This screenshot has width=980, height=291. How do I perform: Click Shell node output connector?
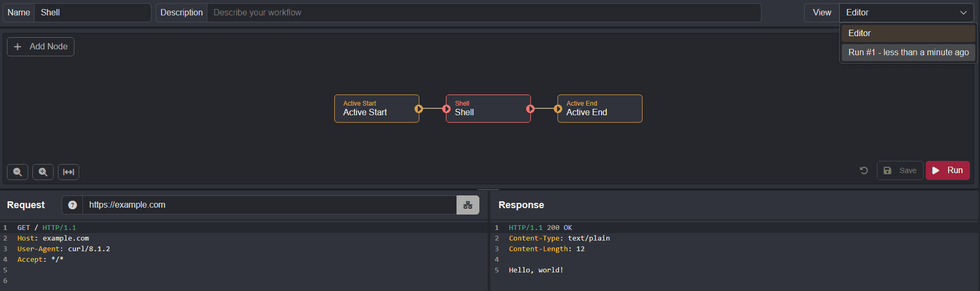pos(530,109)
